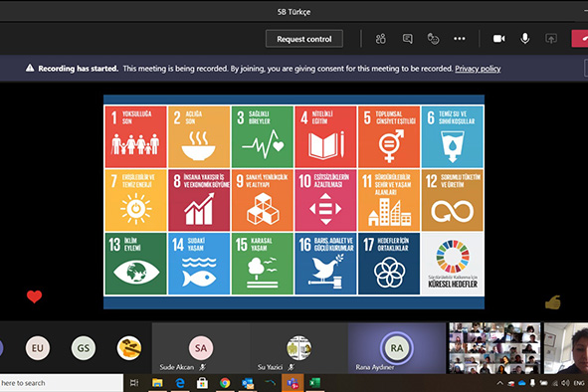The image size is (588, 392).
Task: Click goal 16 Barış, Adalet tile
Action: point(325,264)
